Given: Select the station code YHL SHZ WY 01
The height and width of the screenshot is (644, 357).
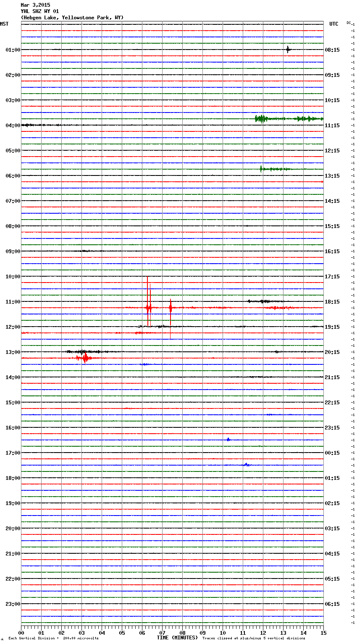Looking at the screenshot, I should point(40,11).
